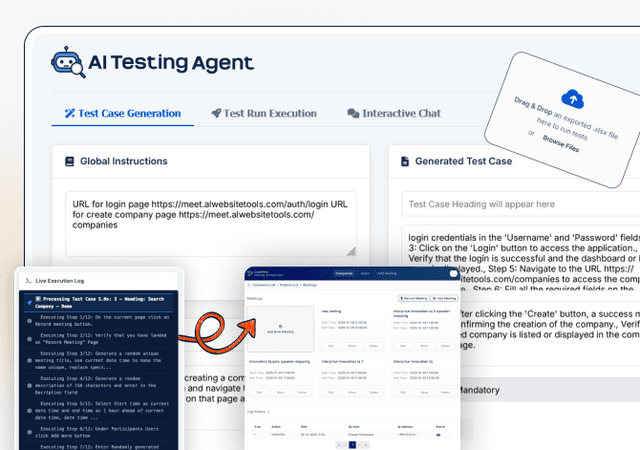
Task: Click the user avatar in meetings header
Action: (x=453, y=274)
